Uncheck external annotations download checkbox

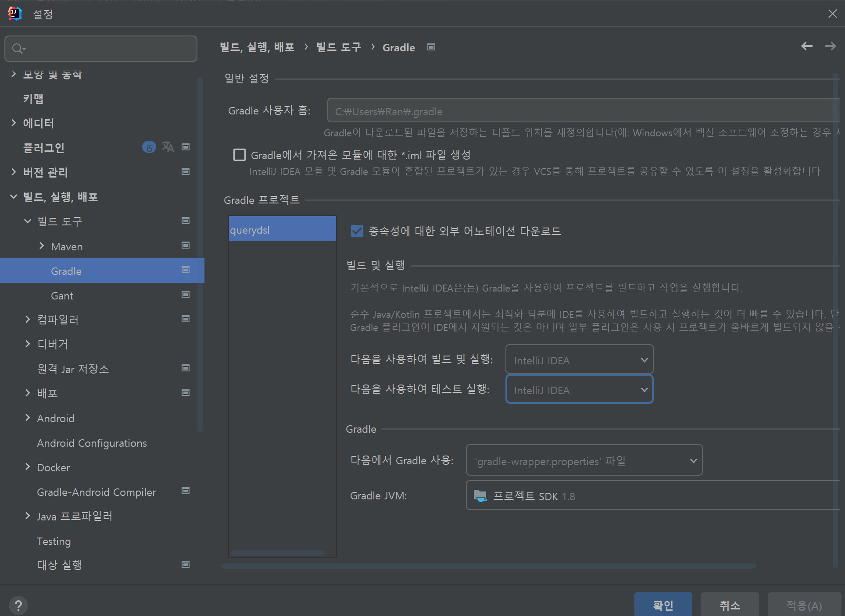[357, 231]
